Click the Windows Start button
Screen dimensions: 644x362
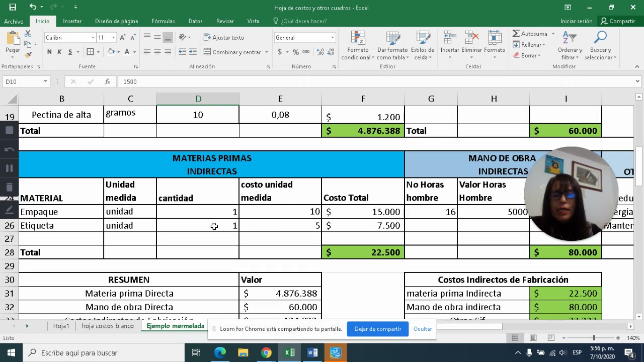(x=11, y=352)
